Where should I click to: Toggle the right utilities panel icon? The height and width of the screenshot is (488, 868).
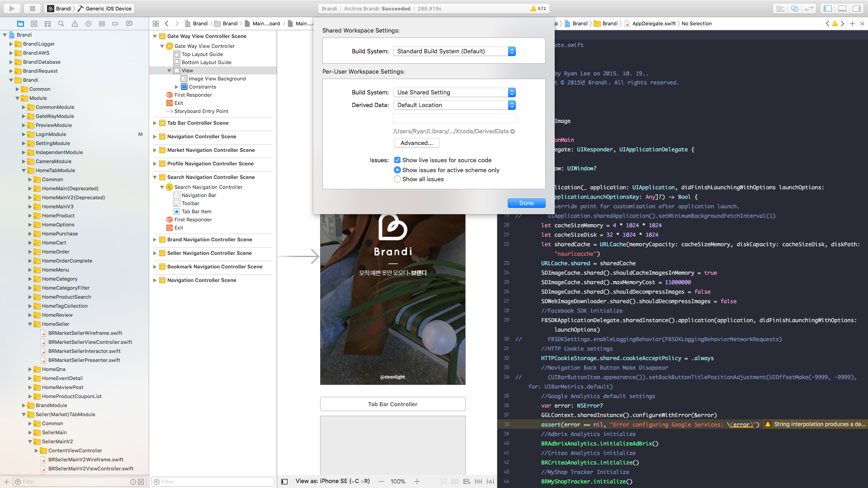[856, 8]
